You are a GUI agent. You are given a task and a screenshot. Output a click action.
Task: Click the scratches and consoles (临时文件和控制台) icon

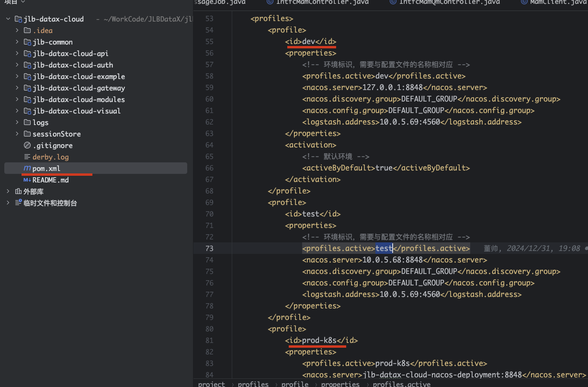(x=18, y=203)
